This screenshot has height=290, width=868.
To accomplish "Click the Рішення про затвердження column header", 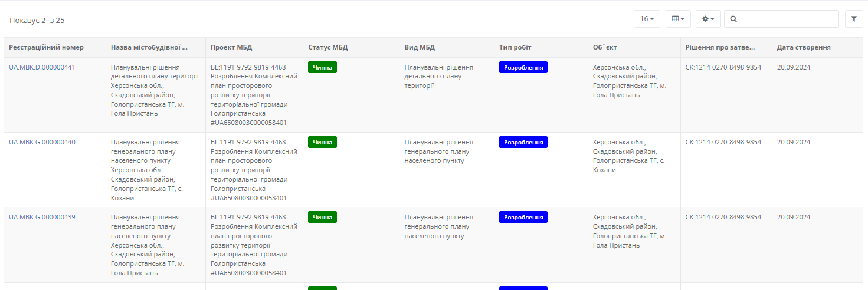I will 720,47.
